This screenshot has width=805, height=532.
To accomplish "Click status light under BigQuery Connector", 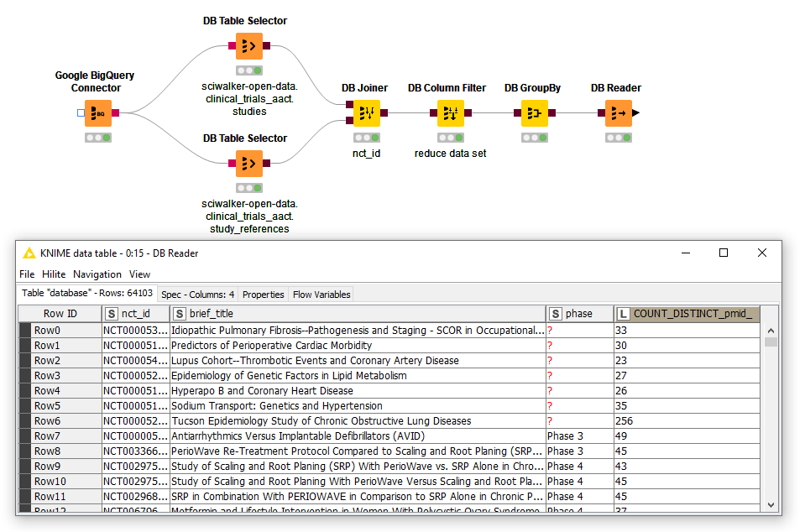I will point(98,138).
